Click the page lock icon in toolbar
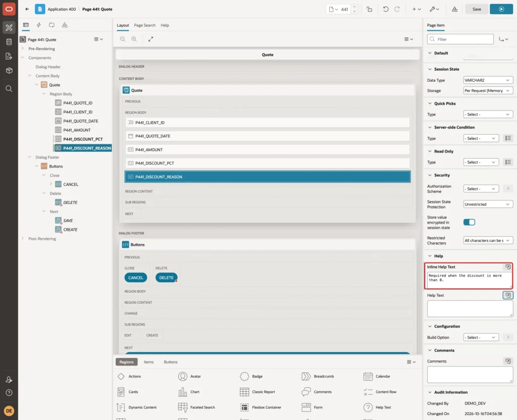 369,9
